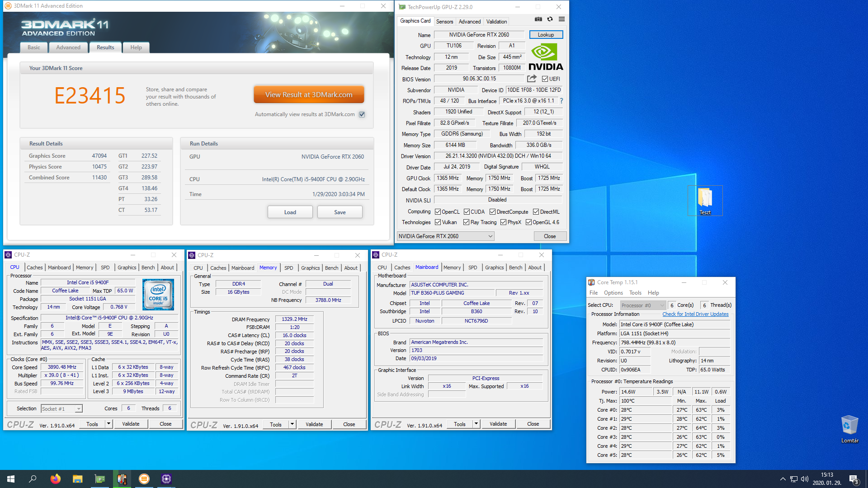Click the GPU-Z Lookup button

[x=546, y=35]
